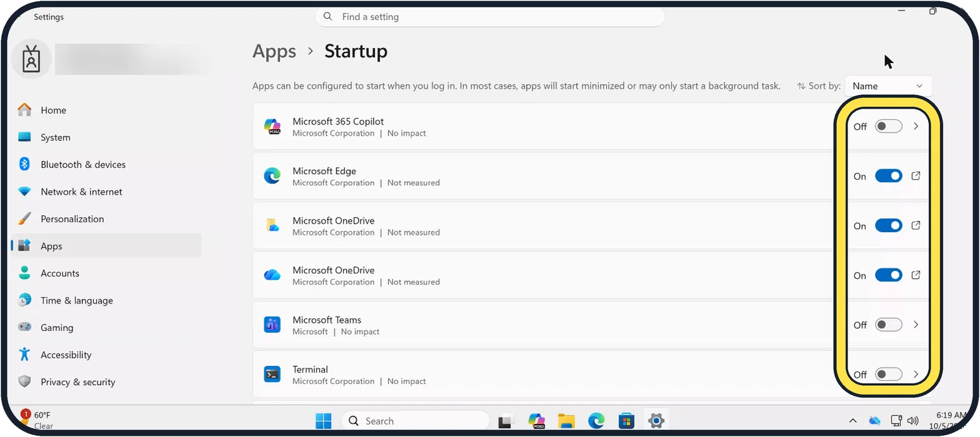Expand Microsoft 365 Copilot row chevron
The width and height of the screenshot is (980, 437).
[916, 126]
